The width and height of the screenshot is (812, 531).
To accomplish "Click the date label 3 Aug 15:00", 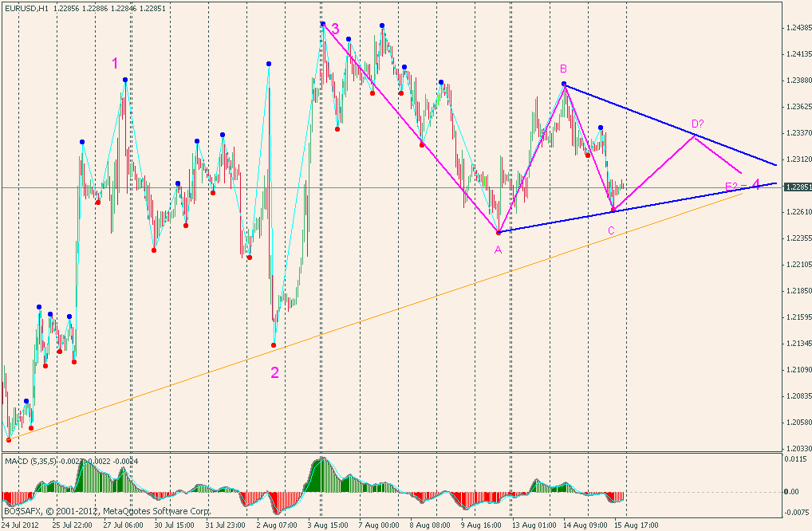I will point(329,525).
